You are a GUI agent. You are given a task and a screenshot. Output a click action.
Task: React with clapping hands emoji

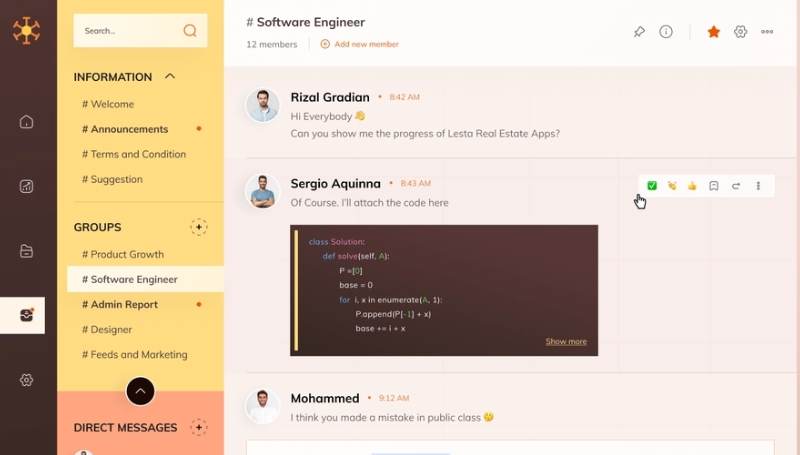point(672,186)
